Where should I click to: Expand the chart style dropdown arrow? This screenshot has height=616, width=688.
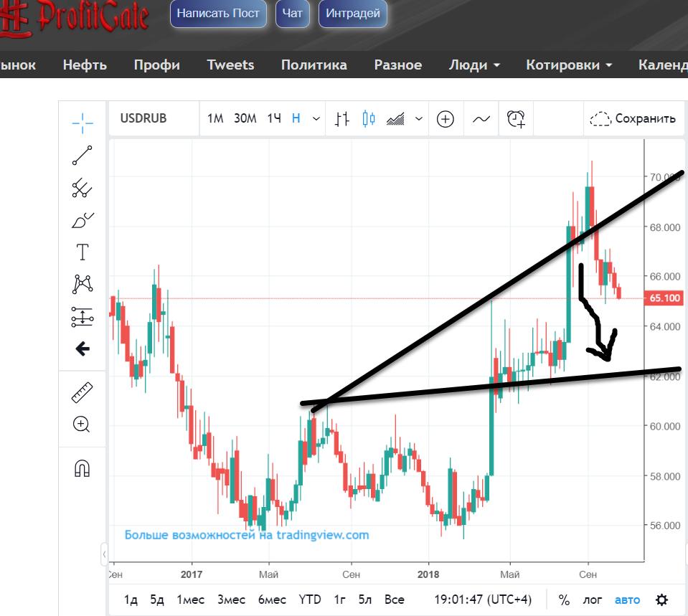(419, 119)
